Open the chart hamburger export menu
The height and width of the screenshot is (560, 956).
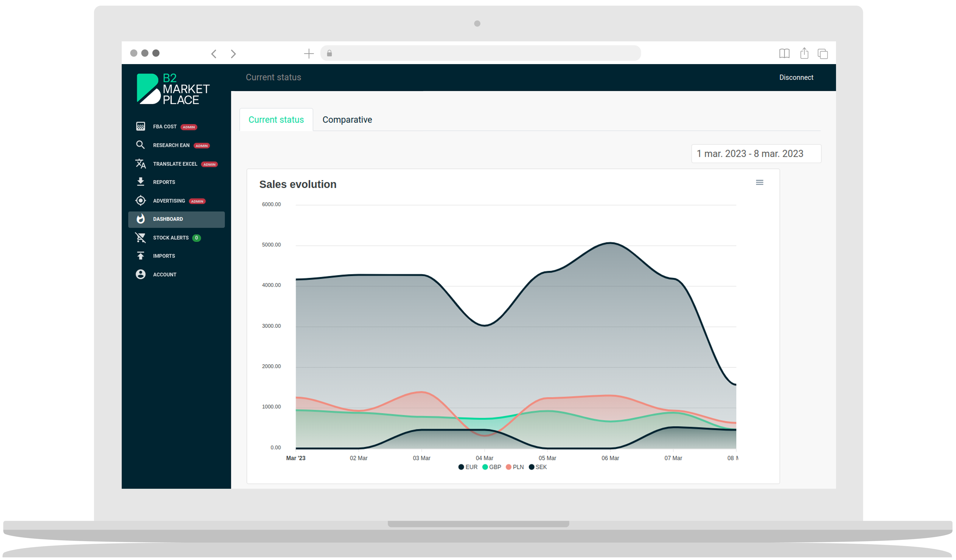point(760,183)
